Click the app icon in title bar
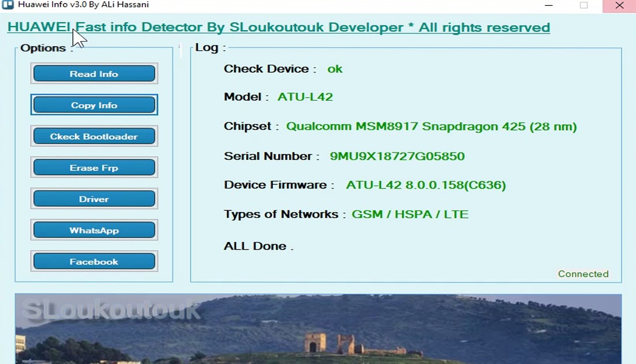The height and width of the screenshot is (364, 636). coord(8,5)
